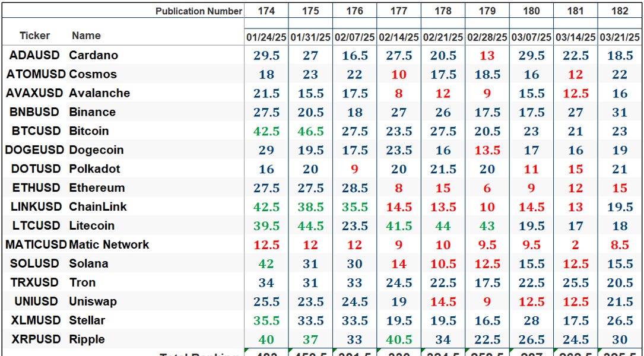Click Solana's red 14 value for 02/14/25
Image resolution: width=644 pixels, height=356 pixels.
(399, 263)
